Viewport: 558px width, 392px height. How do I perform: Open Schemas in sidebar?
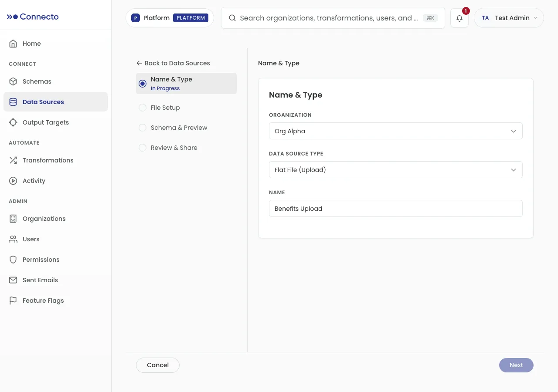coord(55,81)
